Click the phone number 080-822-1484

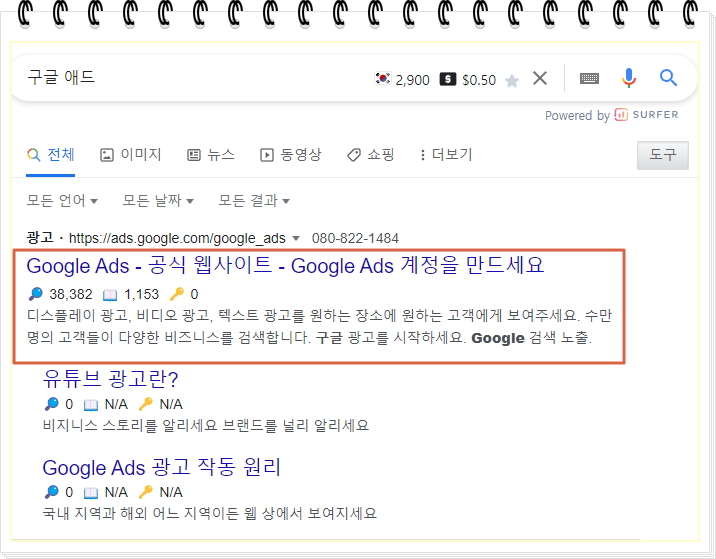pyautogui.click(x=355, y=238)
